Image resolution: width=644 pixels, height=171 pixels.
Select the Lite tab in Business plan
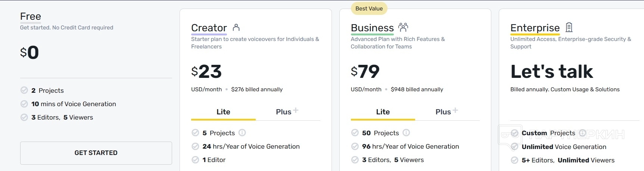tap(383, 112)
